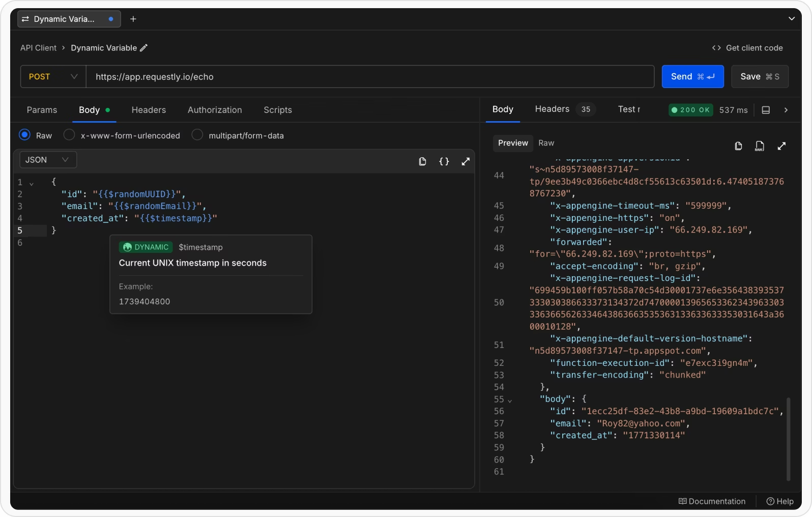
Task: Click the response raw file download icon
Action: (x=759, y=146)
